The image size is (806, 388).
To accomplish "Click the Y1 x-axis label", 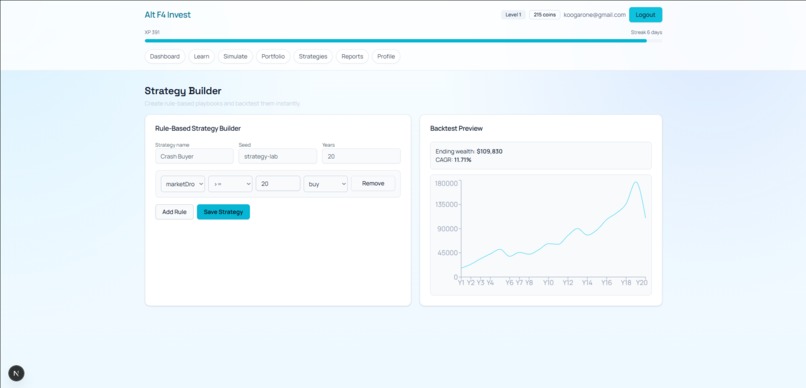I will [461, 283].
